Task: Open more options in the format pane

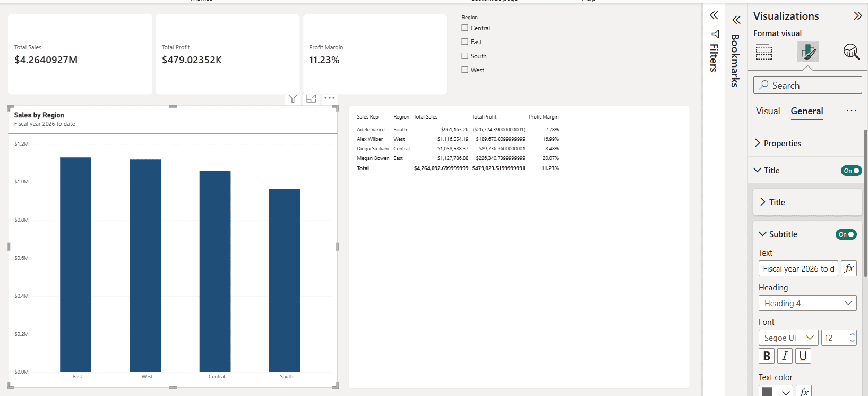Action: point(852,111)
